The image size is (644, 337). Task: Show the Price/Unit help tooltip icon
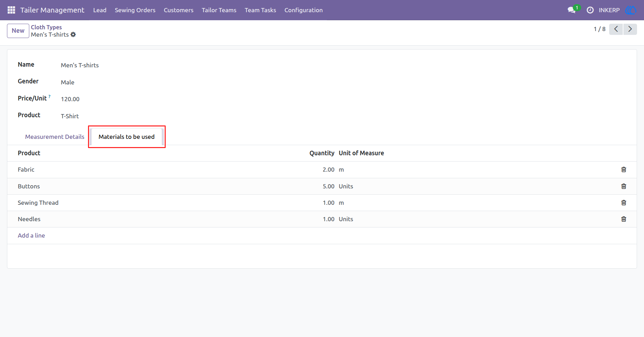click(49, 96)
